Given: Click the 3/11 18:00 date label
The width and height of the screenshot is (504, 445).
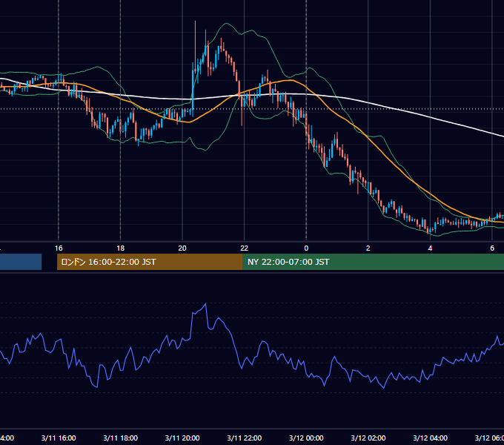Looking at the screenshot, I should (x=121, y=438).
